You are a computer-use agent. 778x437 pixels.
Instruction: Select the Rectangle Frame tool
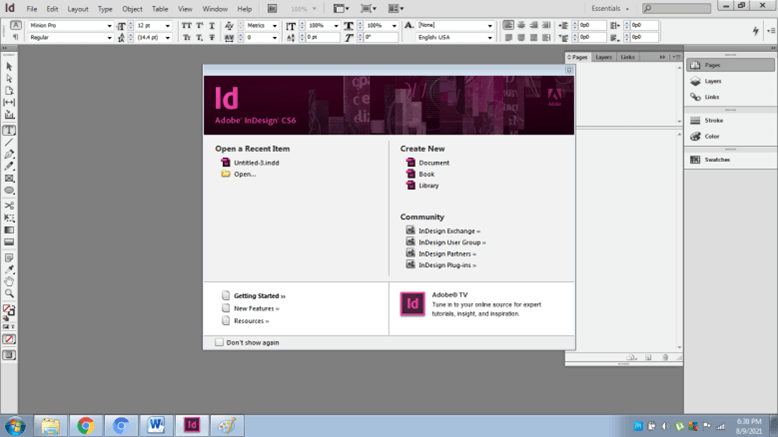tap(9, 178)
